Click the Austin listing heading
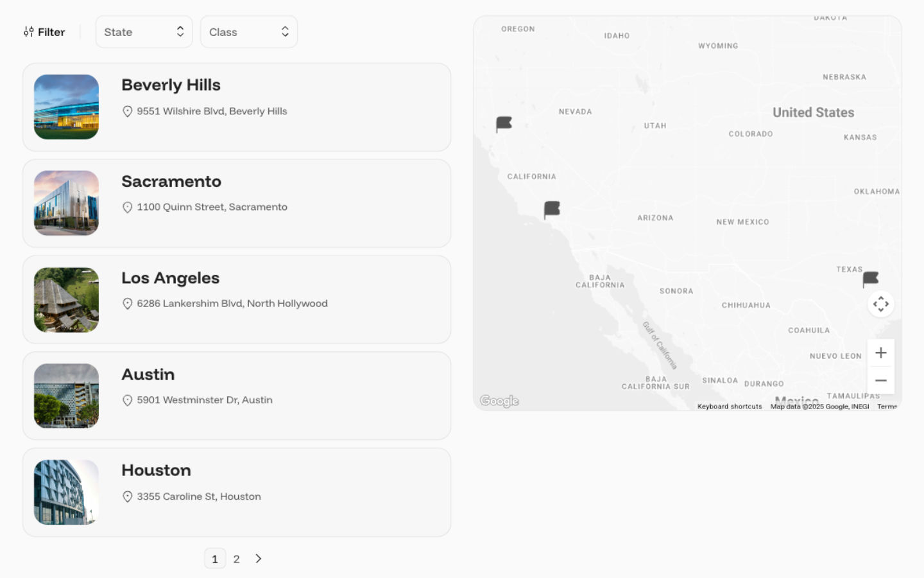Screen dimensions: 924x578 (x=148, y=374)
